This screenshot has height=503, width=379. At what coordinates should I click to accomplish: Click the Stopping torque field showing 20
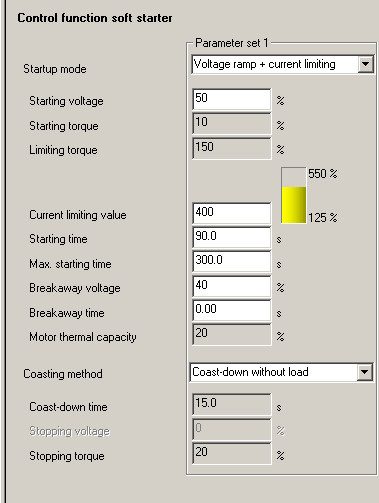[231, 453]
